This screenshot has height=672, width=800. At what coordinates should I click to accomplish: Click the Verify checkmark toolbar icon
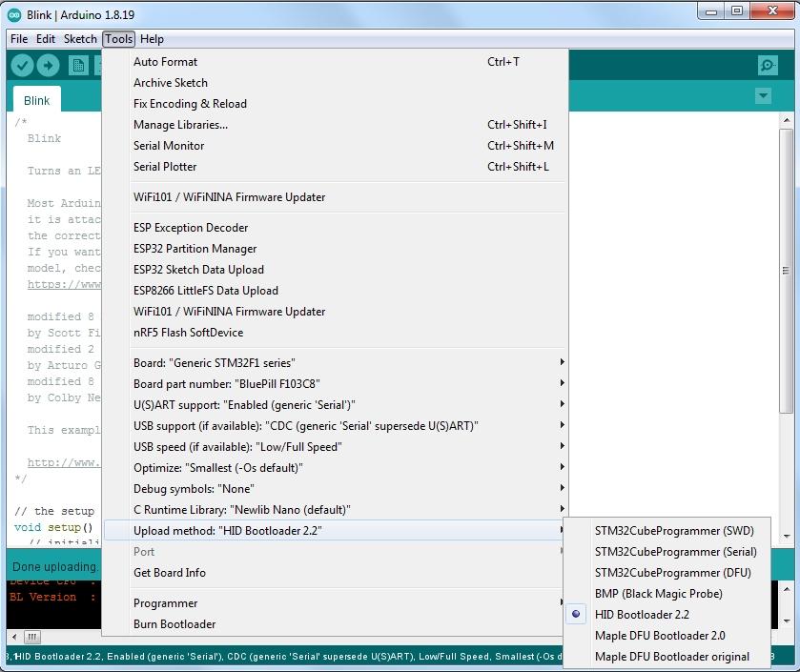point(22,65)
